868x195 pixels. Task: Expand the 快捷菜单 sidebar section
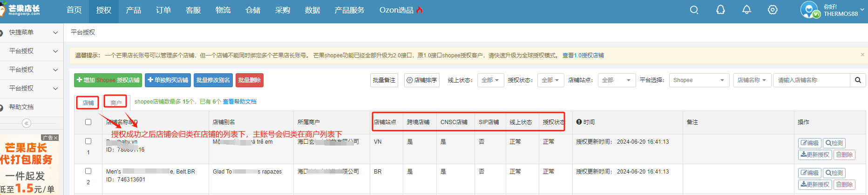click(31, 32)
